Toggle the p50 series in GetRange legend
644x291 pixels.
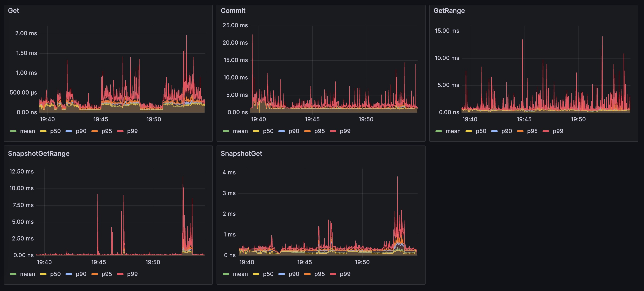(x=481, y=131)
